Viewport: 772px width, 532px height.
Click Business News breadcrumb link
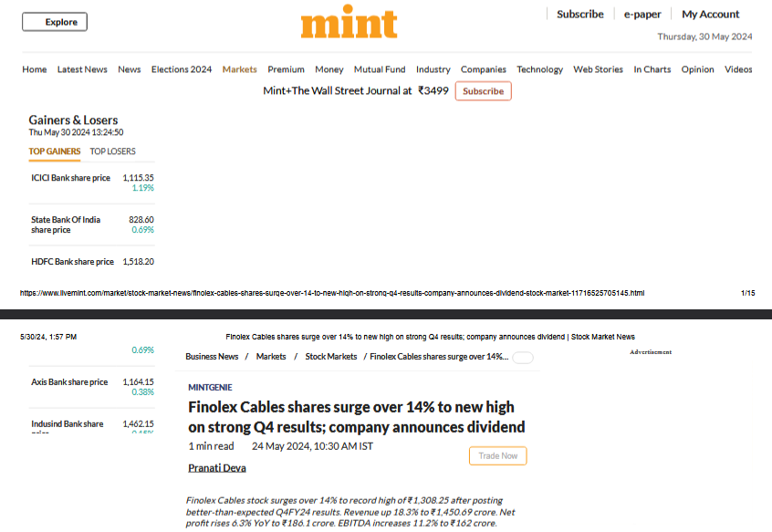coord(212,357)
